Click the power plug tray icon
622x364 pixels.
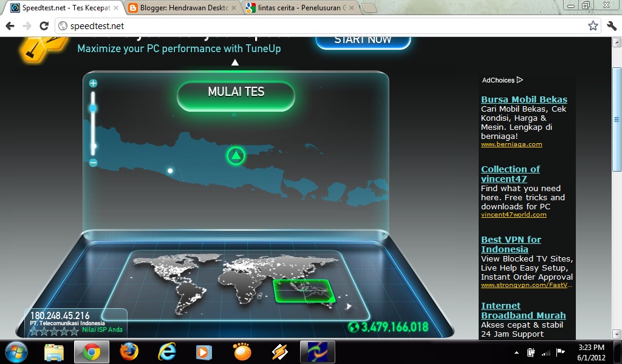coord(531,352)
